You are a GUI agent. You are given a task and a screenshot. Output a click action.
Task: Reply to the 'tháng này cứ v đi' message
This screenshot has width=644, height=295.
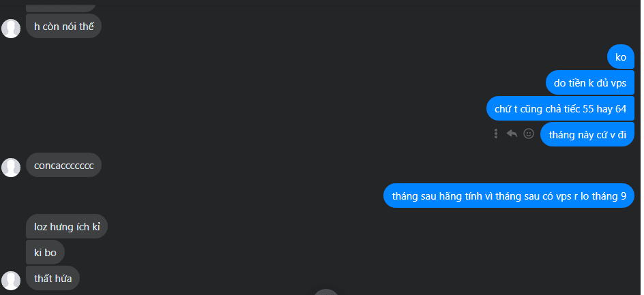(512, 134)
